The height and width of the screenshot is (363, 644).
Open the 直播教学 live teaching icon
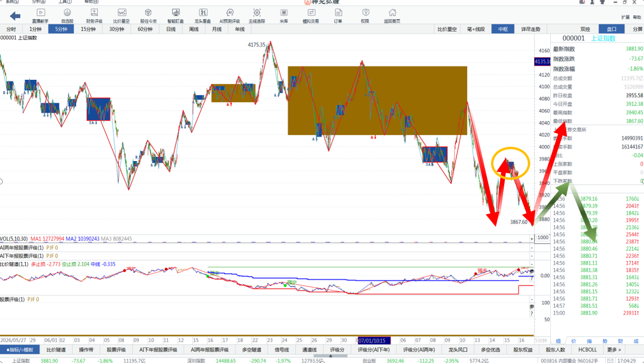click(x=40, y=16)
